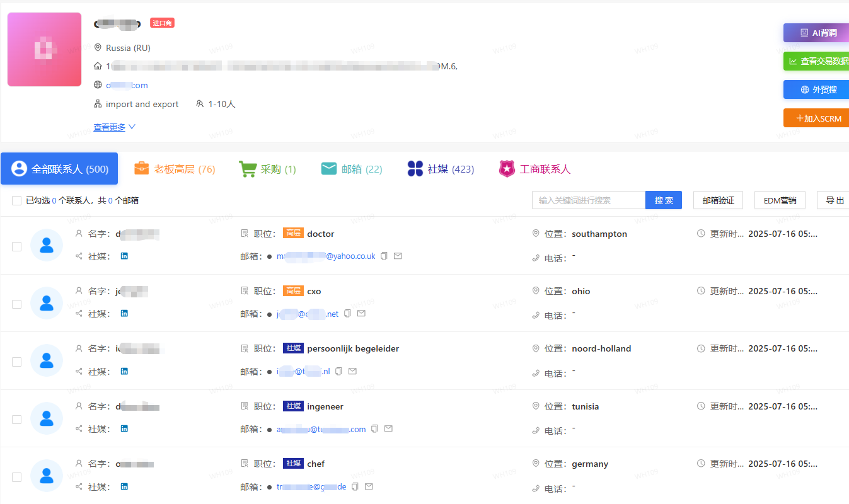Click avatar icon of the tunisia contact
This screenshot has height=504, width=849.
point(47,418)
